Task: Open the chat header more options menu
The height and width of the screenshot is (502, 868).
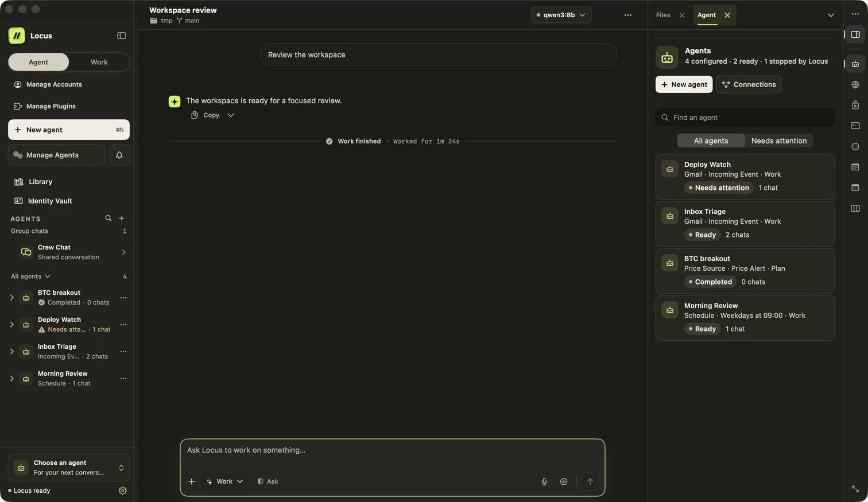Action: [x=628, y=15]
